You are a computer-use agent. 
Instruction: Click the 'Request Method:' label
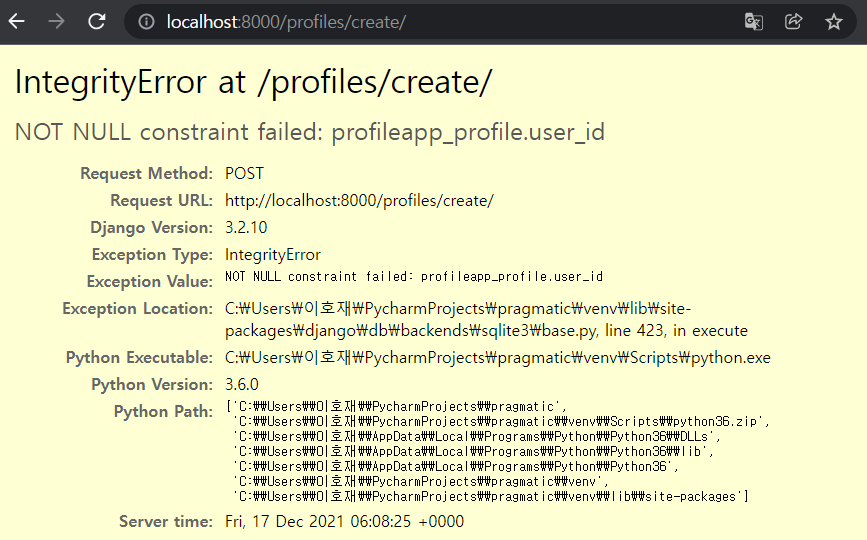tap(147, 174)
